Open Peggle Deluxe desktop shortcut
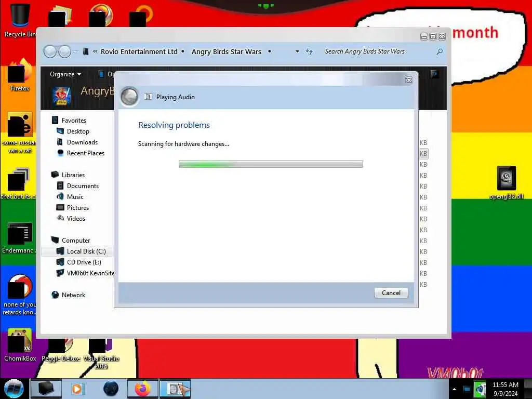This screenshot has height=399, width=532. [61, 350]
